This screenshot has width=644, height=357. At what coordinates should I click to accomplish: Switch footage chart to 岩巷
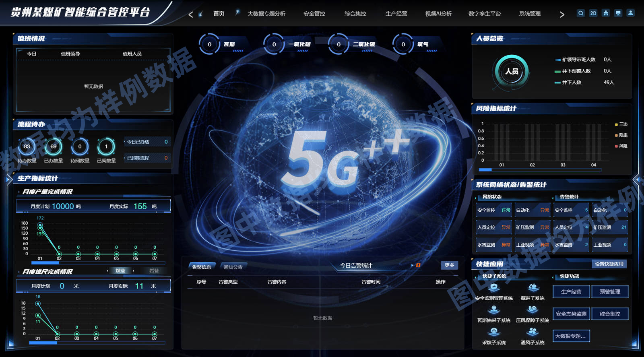pos(154,271)
